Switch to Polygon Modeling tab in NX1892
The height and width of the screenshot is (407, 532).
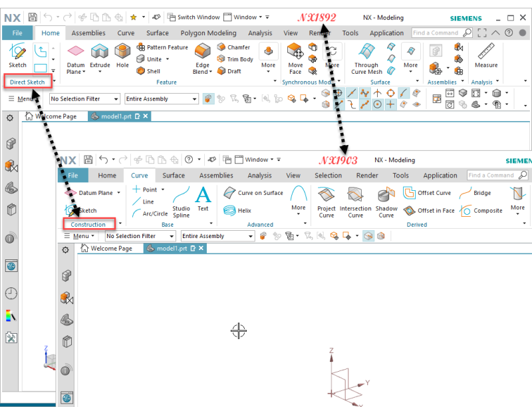pyautogui.click(x=208, y=33)
